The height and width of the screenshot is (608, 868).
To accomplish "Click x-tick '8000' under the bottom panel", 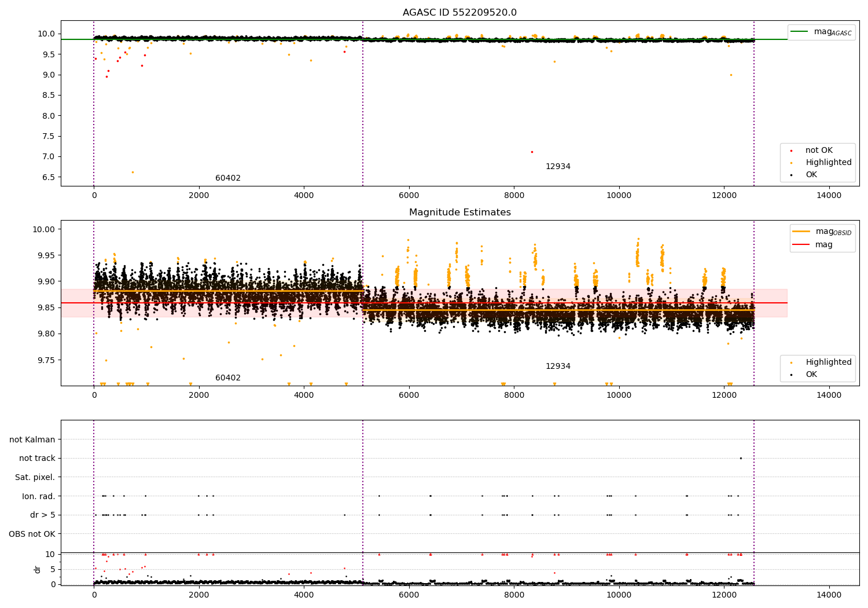I will [x=514, y=595].
